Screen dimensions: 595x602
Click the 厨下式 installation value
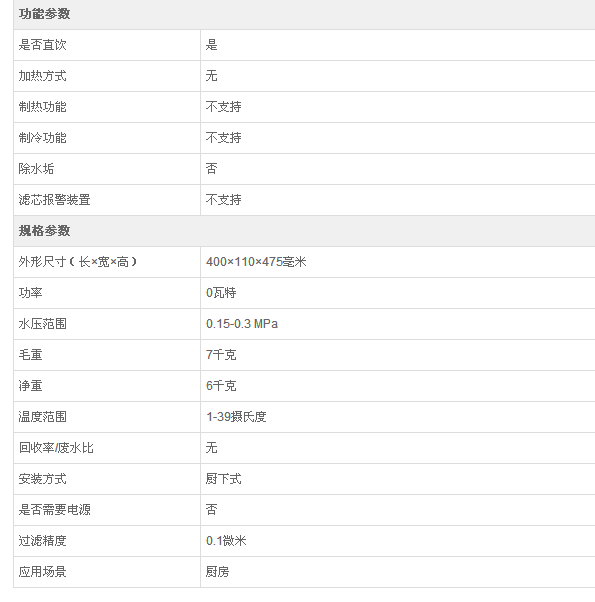[223, 479]
